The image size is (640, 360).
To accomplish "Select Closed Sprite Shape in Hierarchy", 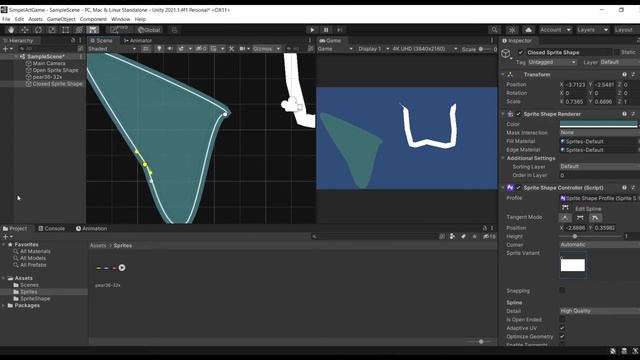I will 57,84.
